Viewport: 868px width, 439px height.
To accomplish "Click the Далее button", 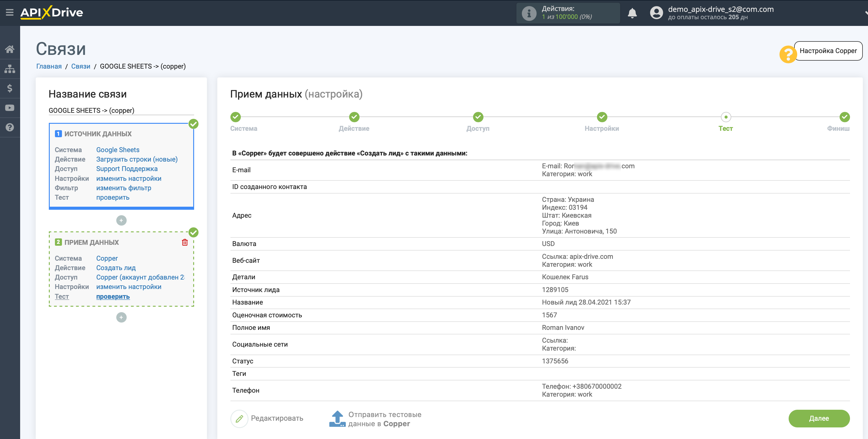I will [x=819, y=419].
